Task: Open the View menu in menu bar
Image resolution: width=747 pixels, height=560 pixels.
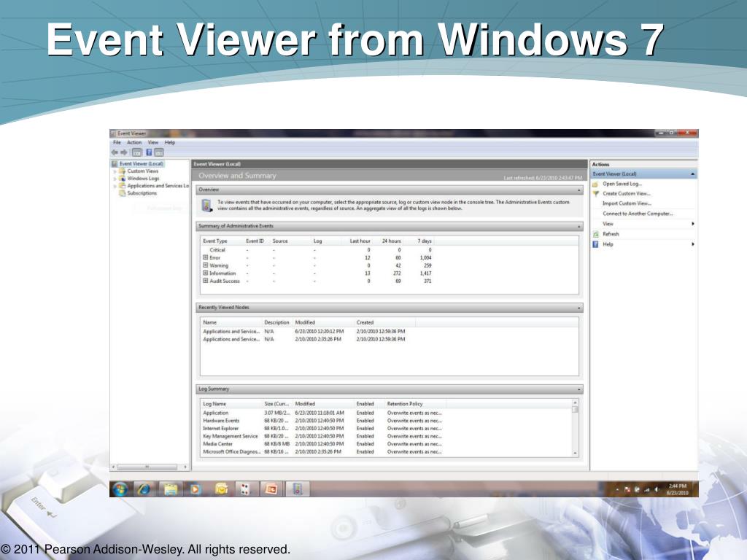Action: (x=153, y=142)
